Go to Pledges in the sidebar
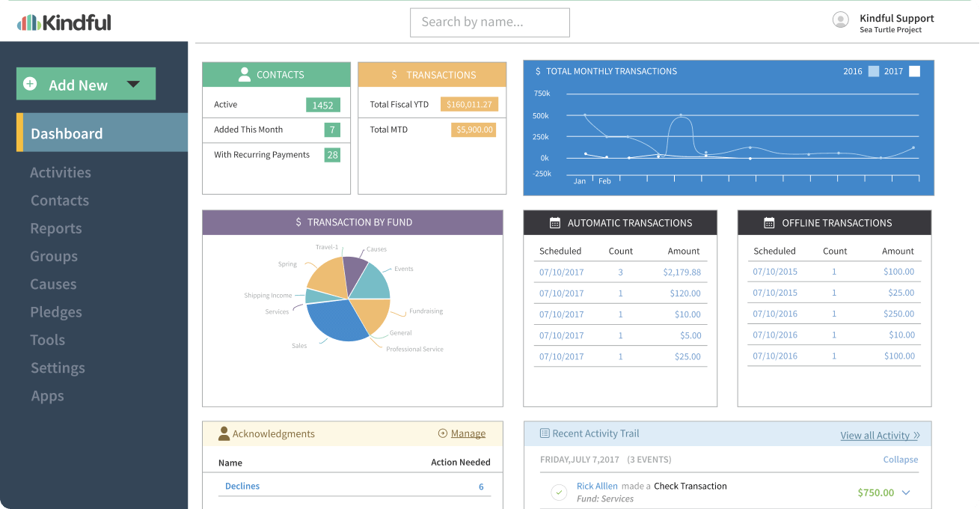The width and height of the screenshot is (980, 509). pyautogui.click(x=56, y=312)
